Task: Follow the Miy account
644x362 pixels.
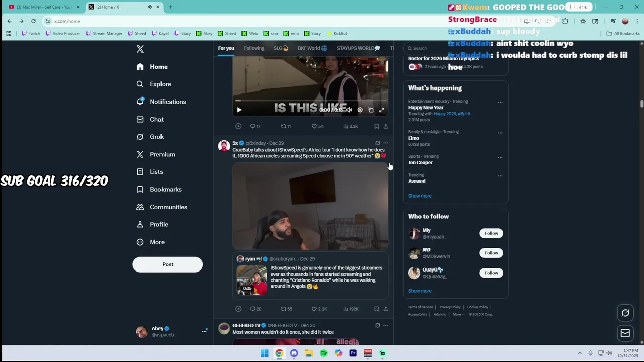Action: coord(491,233)
